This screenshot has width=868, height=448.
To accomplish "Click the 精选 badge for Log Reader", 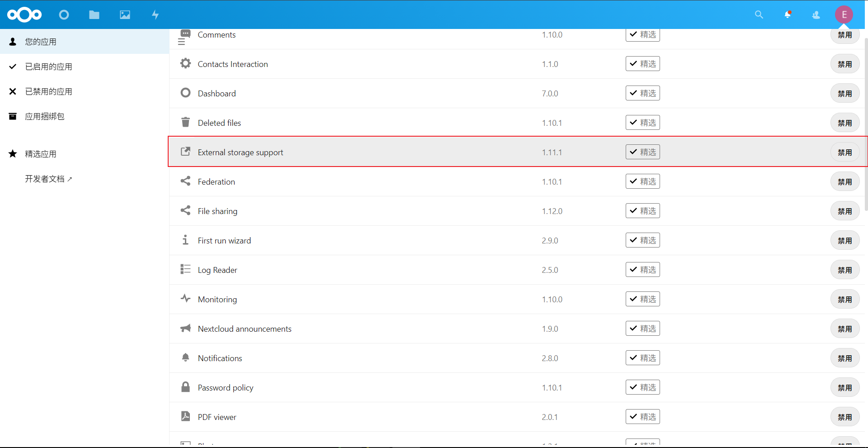I will 642,270.
